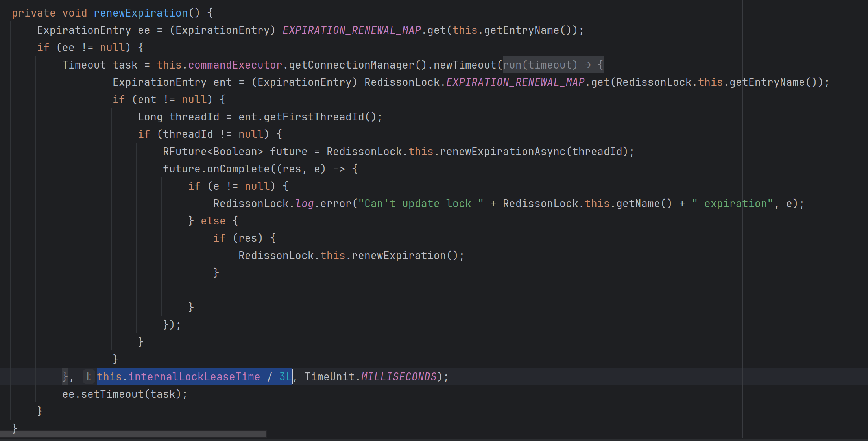
Task: Click renewExpirationAsync method call
Action: 502,152
